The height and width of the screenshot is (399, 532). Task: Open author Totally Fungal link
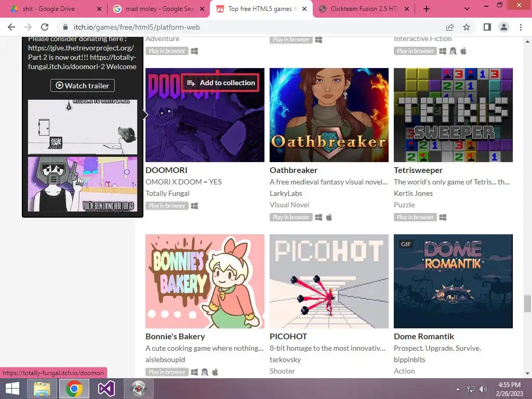(168, 193)
